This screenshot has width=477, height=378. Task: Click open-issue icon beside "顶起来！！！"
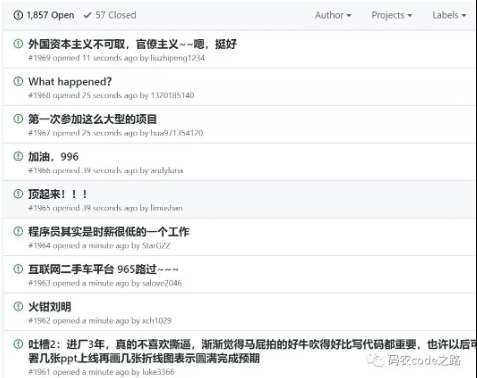pyautogui.click(x=18, y=194)
